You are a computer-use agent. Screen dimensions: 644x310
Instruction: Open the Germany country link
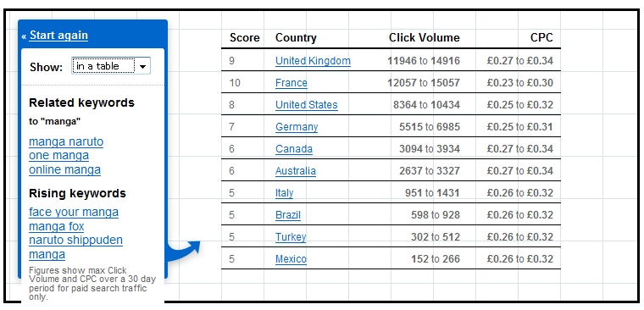[x=297, y=127]
